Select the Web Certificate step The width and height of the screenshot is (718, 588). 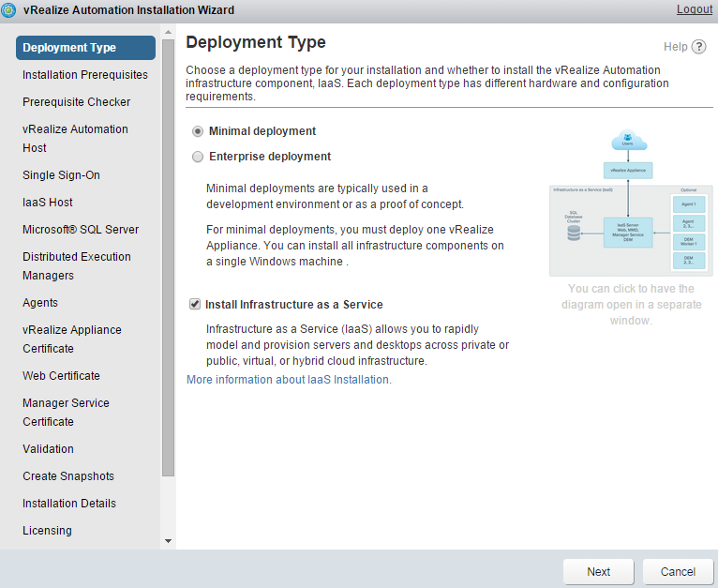[62, 376]
